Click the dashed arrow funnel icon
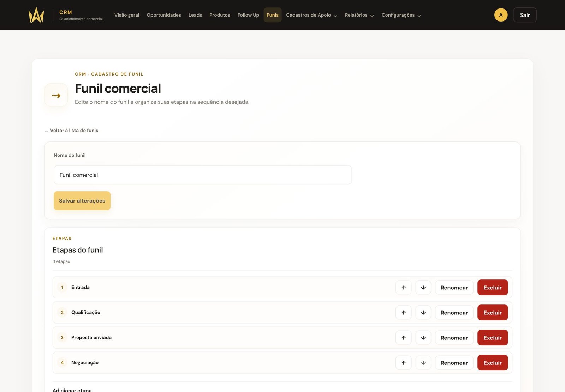Screen dimensions: 565x392 pyautogui.click(x=56, y=95)
